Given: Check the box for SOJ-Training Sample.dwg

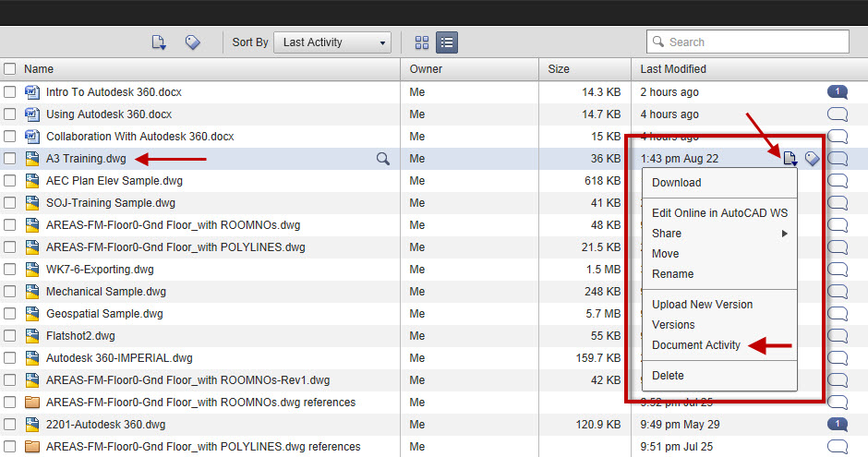Looking at the screenshot, I should (x=9, y=203).
